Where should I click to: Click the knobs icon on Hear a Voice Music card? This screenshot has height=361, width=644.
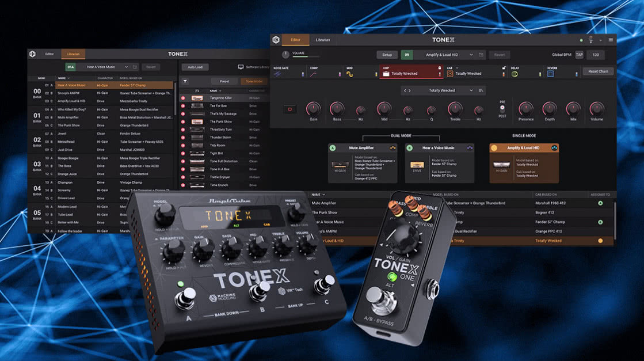point(470,148)
